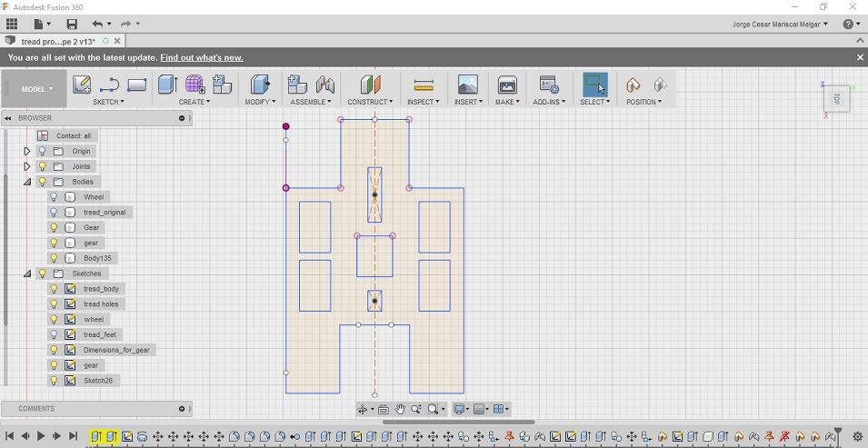Open Jorge Cesar Mariscal Melgar account menu

(x=780, y=25)
